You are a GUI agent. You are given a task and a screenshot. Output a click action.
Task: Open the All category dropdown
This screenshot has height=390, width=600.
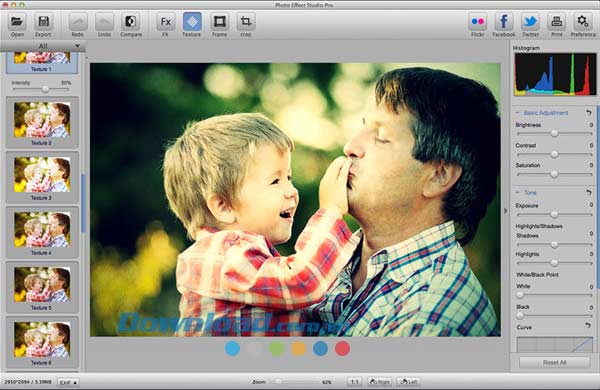42,46
